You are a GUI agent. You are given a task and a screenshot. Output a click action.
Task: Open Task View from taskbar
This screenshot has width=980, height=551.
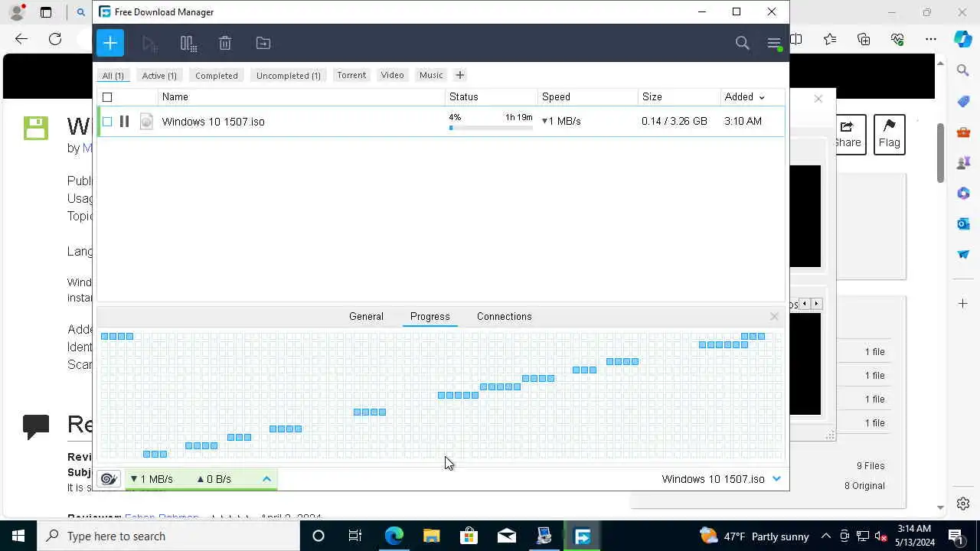pyautogui.click(x=355, y=536)
